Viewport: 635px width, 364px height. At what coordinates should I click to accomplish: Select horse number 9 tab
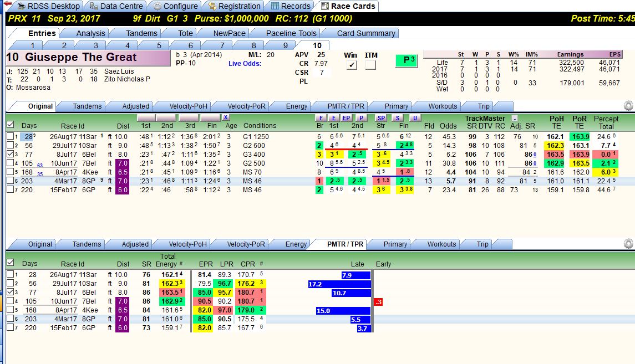[285, 45]
